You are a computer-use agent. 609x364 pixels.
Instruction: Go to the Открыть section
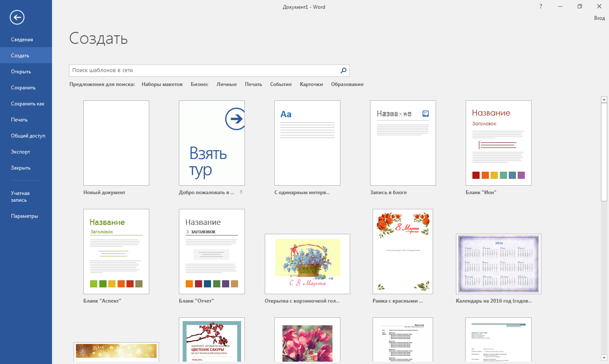[x=21, y=72]
